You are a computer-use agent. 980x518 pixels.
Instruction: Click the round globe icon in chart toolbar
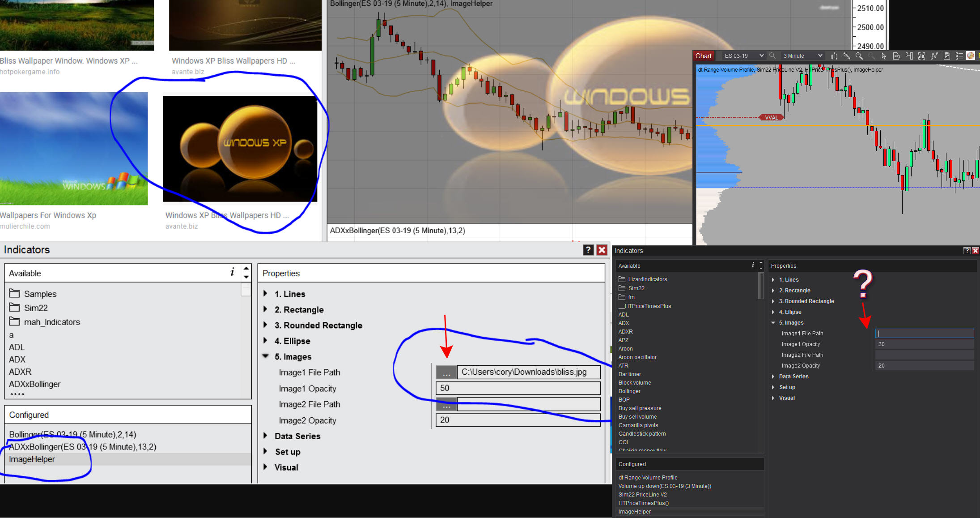(971, 56)
